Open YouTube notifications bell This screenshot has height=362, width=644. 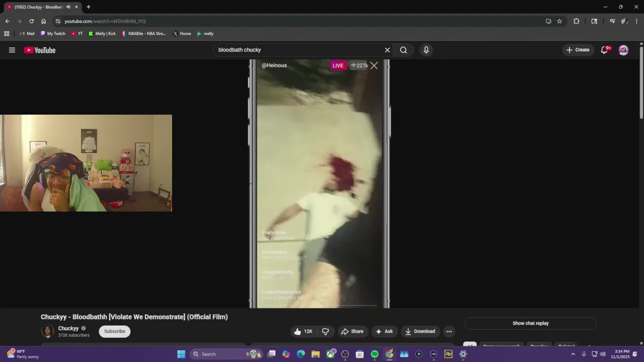coord(605,50)
